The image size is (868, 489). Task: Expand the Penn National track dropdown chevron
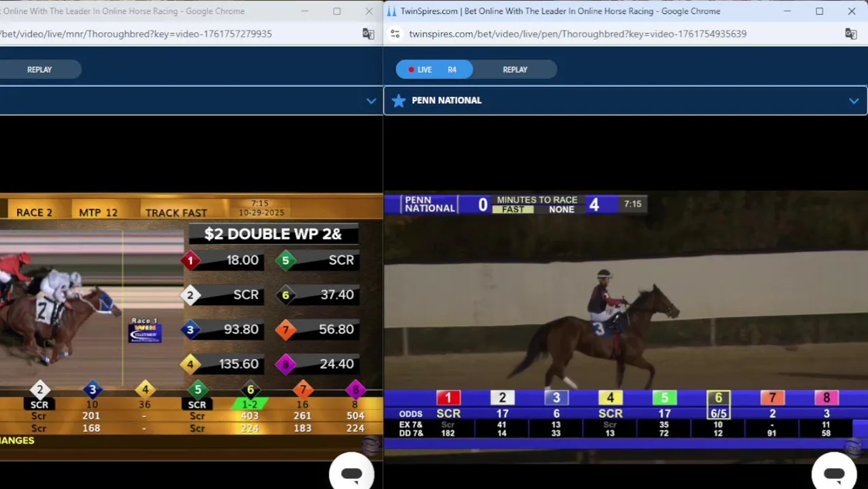tap(854, 101)
